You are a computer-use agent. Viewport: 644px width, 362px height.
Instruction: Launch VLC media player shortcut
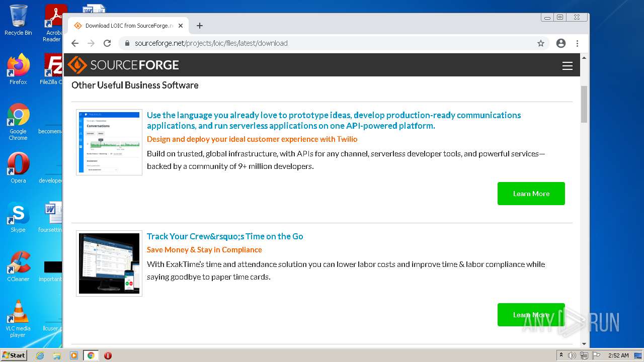(x=18, y=319)
